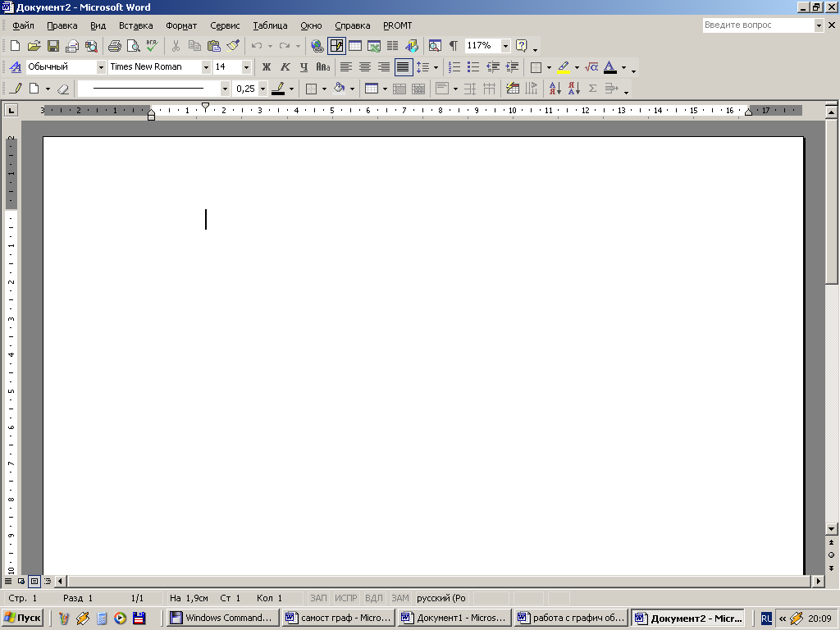Open the Document Map
This screenshot has width=840, height=630.
pyautogui.click(x=435, y=46)
